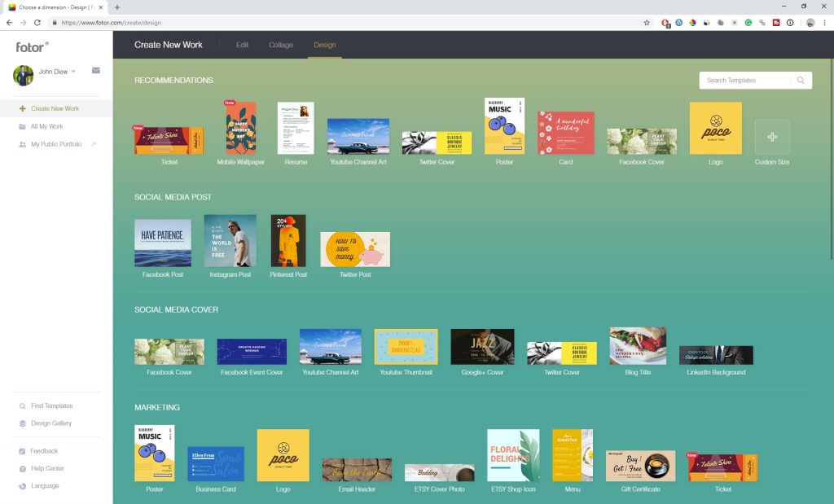Image resolution: width=834 pixels, height=504 pixels.
Task: Pick the Gift Certificate template thumbnail
Action: click(x=640, y=466)
